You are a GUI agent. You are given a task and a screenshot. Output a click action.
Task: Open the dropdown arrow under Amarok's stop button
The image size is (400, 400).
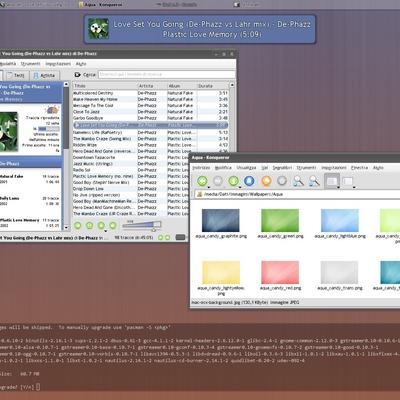(106, 231)
